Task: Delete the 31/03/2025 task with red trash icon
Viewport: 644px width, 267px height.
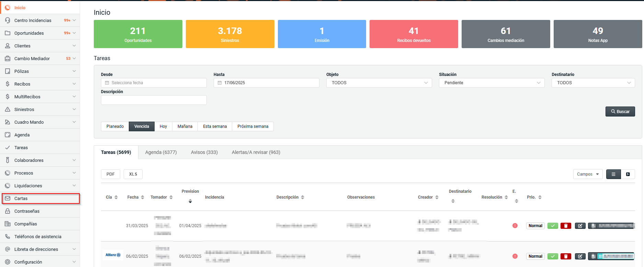Action: coord(566,226)
